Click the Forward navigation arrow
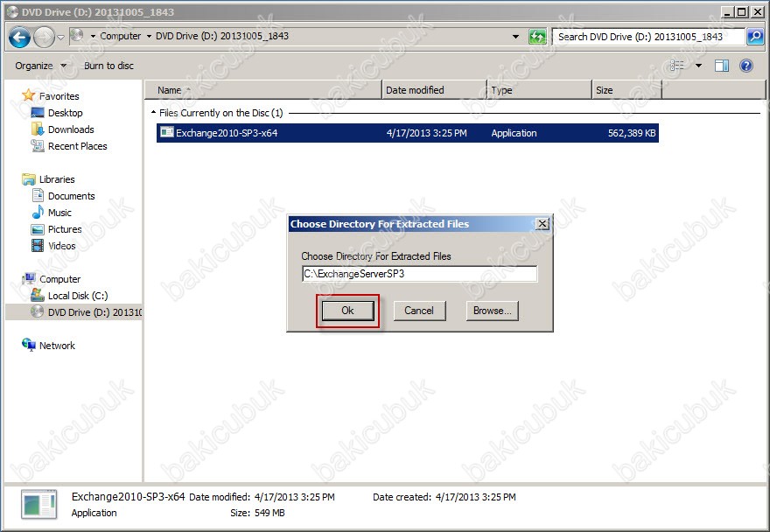Viewport: 770px width, 532px height. coord(44,37)
